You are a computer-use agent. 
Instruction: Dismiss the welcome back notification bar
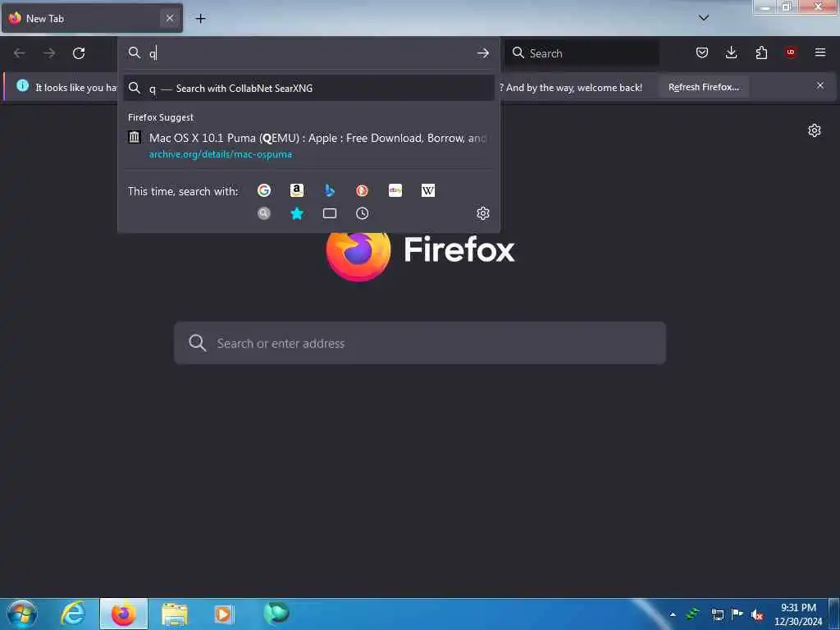(820, 85)
